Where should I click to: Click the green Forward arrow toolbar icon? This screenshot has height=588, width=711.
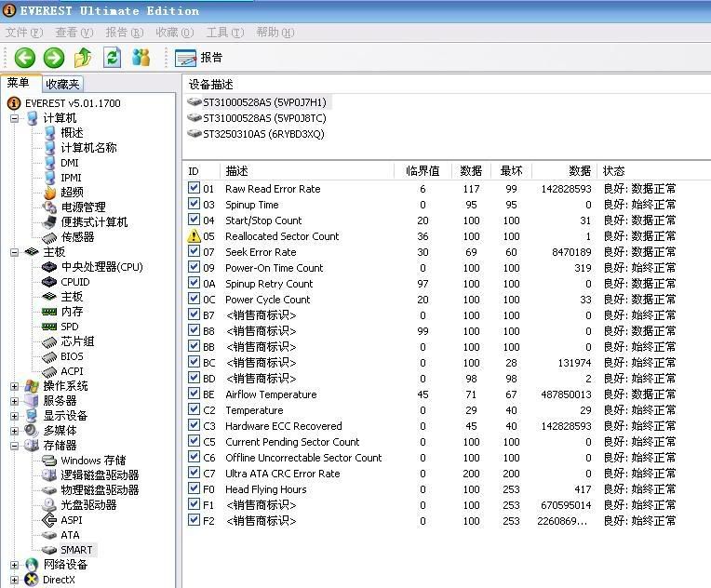tap(54, 58)
